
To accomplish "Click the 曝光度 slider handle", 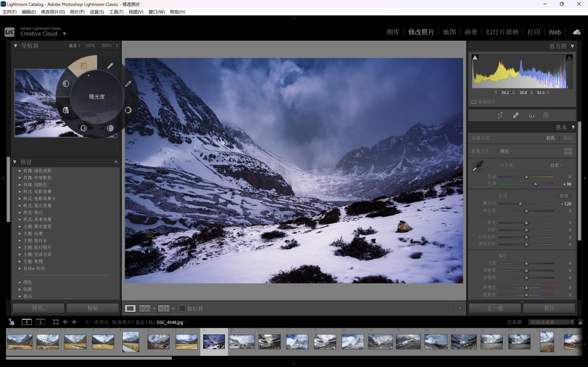I will [520, 204].
